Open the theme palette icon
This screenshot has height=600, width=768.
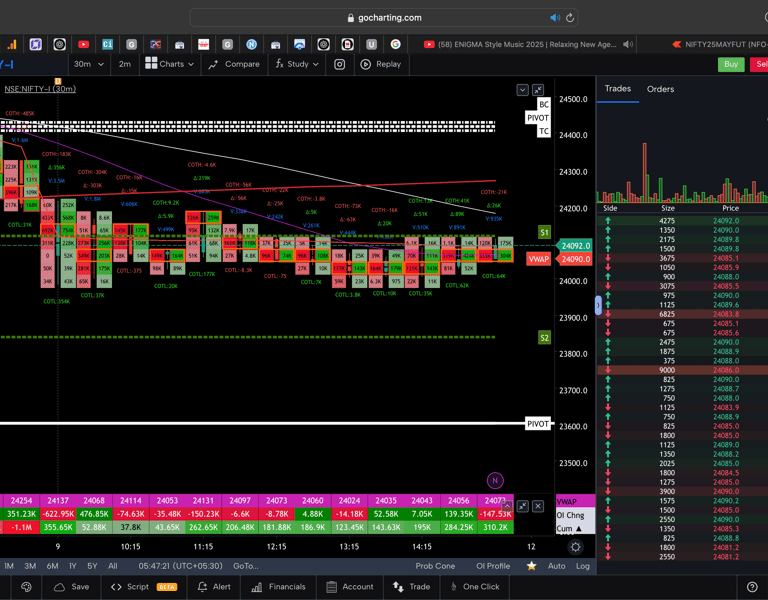pos(26,587)
